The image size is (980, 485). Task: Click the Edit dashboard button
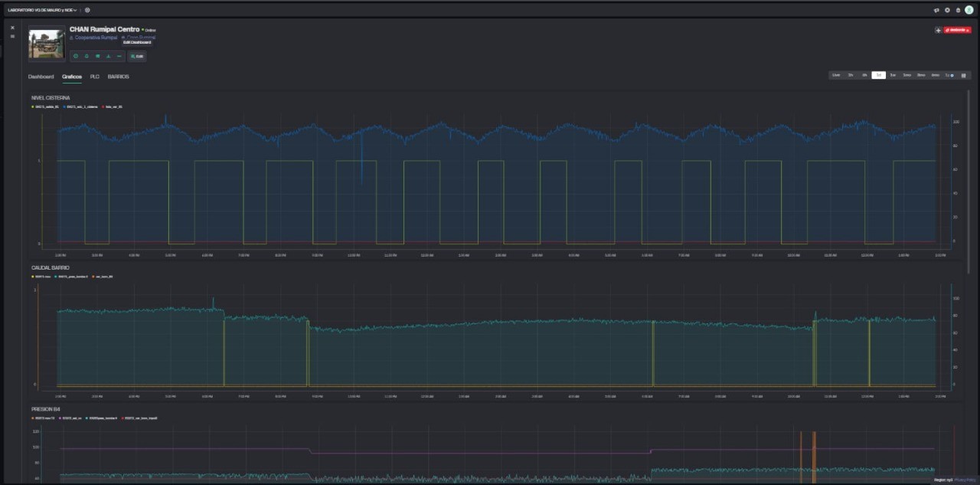tap(137, 56)
